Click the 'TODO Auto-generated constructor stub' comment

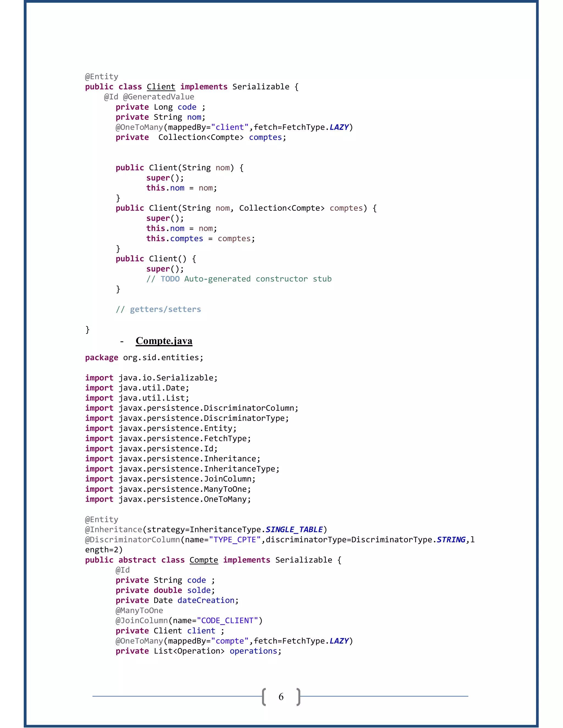pos(239,279)
